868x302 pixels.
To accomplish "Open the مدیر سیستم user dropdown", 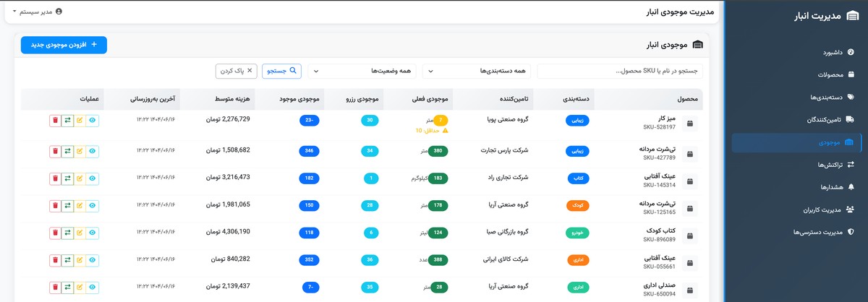I will [38, 12].
